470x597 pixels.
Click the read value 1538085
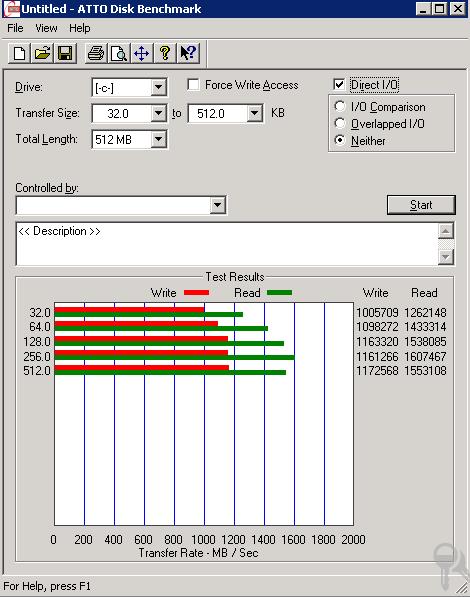click(425, 342)
